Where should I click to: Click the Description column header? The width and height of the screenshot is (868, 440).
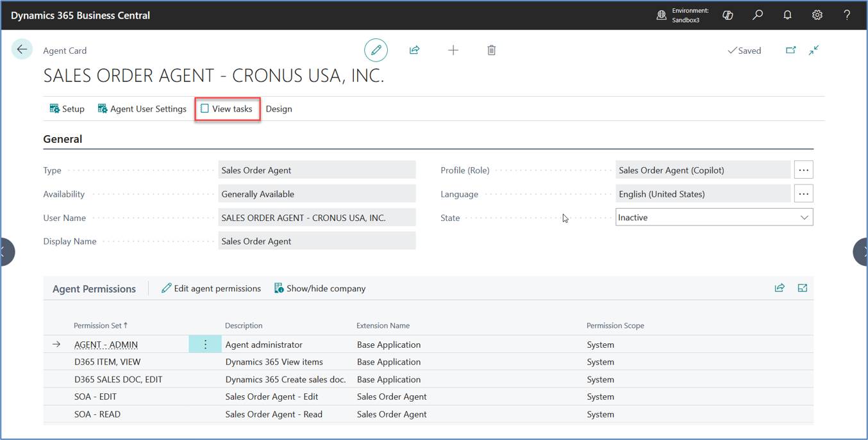[244, 325]
